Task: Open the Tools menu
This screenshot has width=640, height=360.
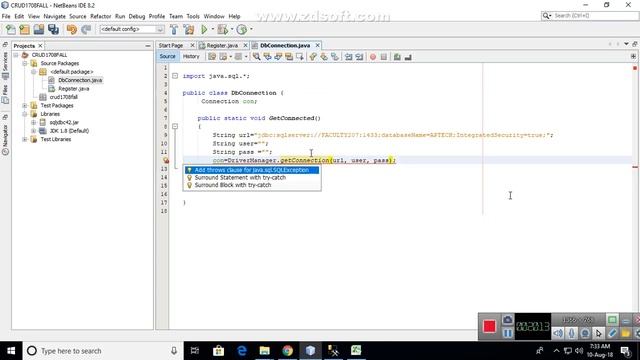Action: point(193,16)
